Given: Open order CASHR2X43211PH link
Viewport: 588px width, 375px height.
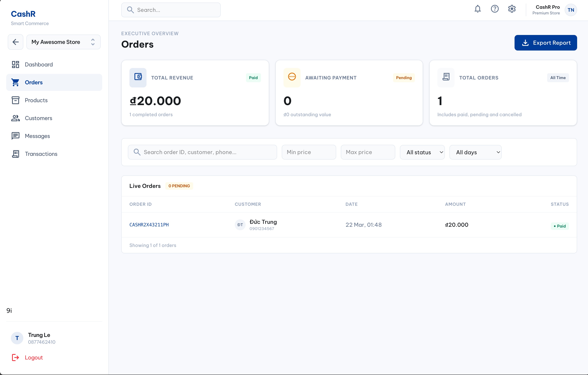Looking at the screenshot, I should tap(149, 225).
